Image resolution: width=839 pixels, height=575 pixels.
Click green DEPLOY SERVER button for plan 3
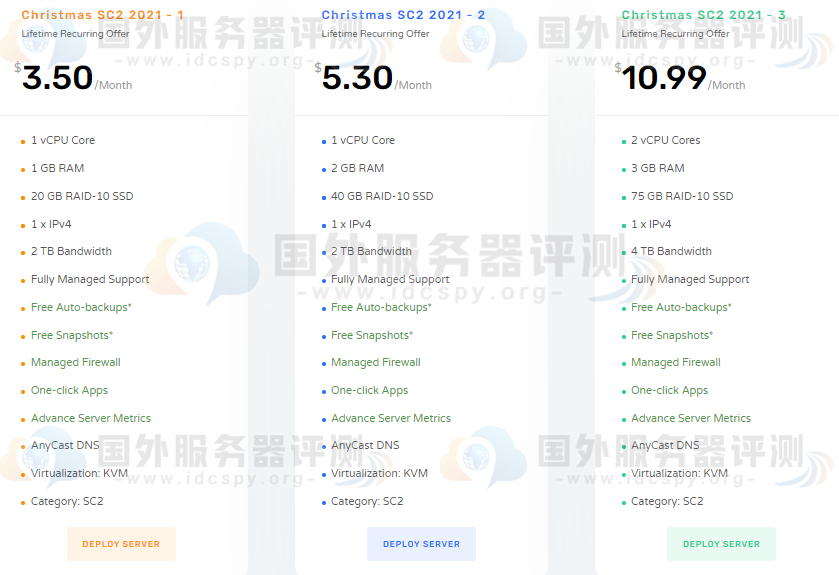(721, 544)
